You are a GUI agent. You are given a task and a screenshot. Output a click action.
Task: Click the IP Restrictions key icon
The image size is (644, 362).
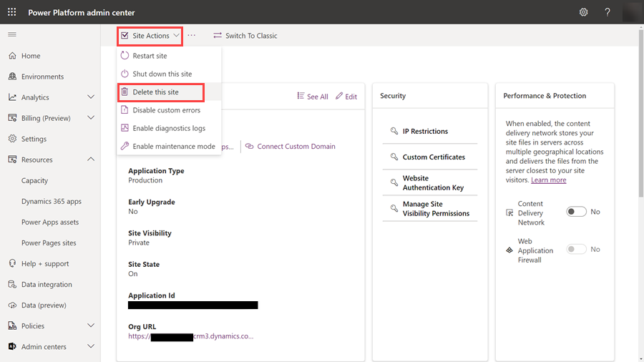394,131
